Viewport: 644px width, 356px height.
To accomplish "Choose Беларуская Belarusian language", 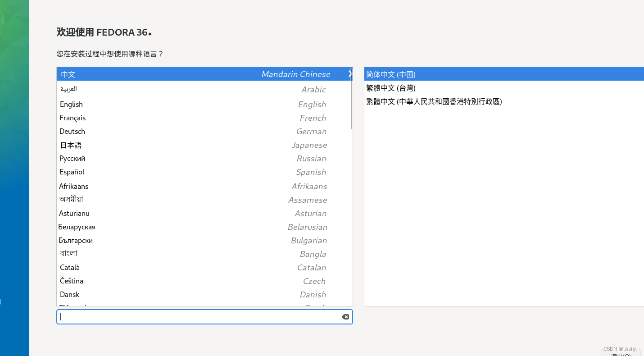I will [204, 227].
